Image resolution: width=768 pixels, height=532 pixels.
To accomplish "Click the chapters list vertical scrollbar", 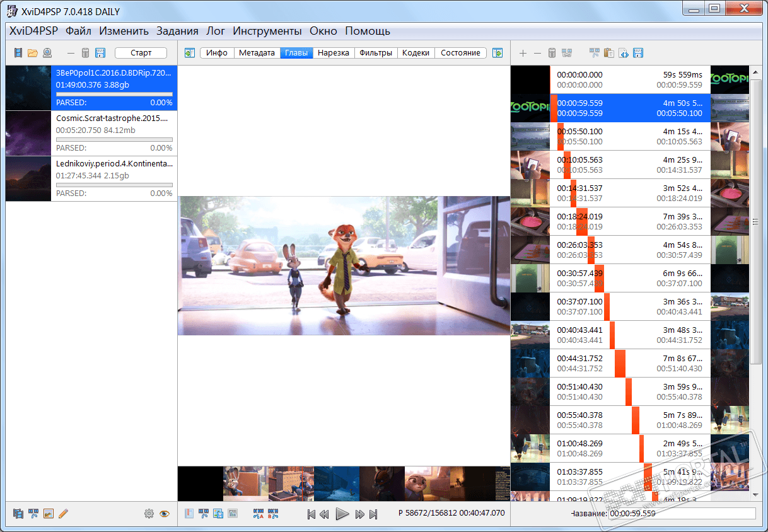I will pyautogui.click(x=755, y=221).
